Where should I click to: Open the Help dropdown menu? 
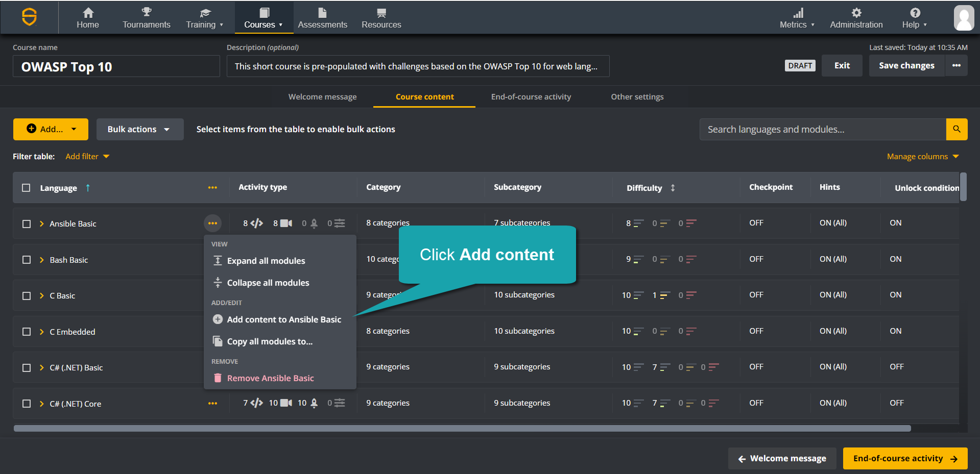point(915,18)
